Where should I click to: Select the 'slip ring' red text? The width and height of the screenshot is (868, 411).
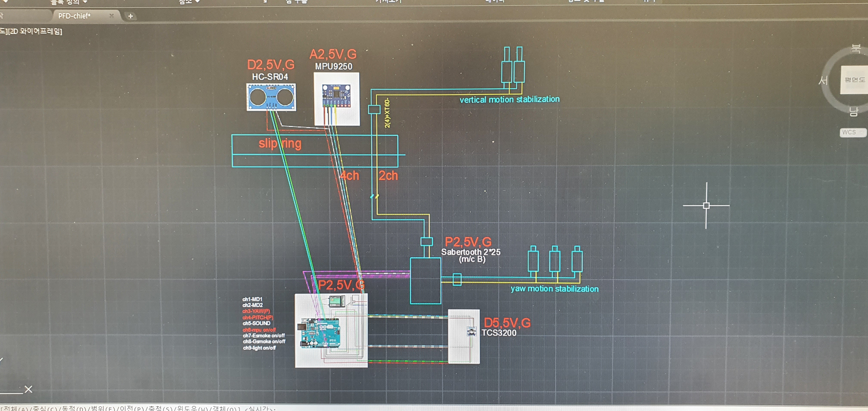(x=280, y=143)
